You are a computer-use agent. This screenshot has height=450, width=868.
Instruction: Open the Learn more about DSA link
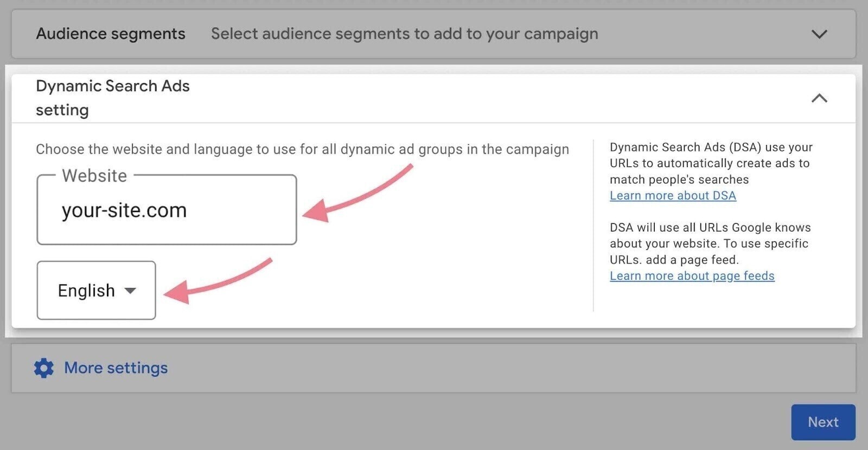tap(673, 196)
